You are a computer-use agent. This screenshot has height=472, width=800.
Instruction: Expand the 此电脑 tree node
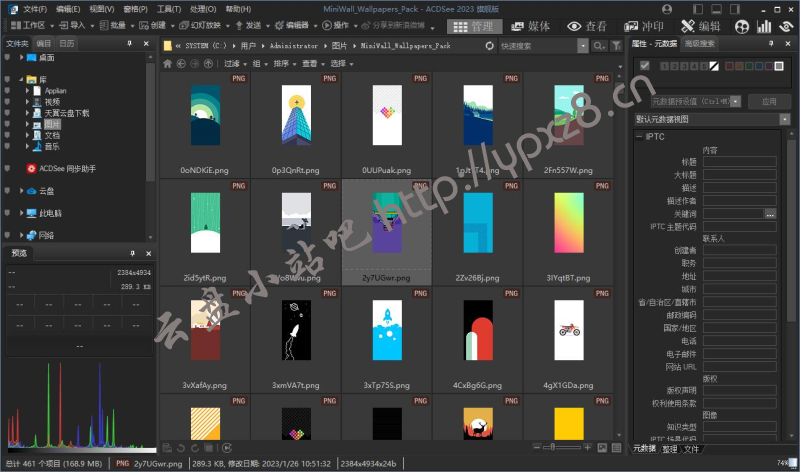21,213
